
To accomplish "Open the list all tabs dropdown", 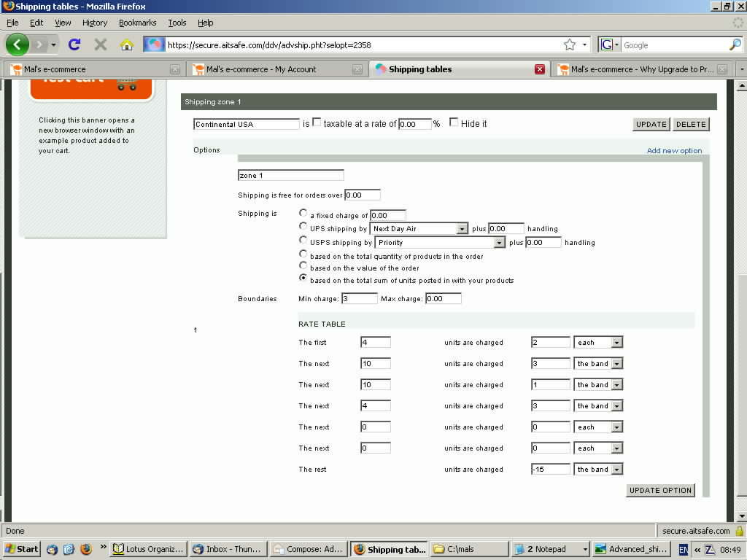I will tap(742, 69).
